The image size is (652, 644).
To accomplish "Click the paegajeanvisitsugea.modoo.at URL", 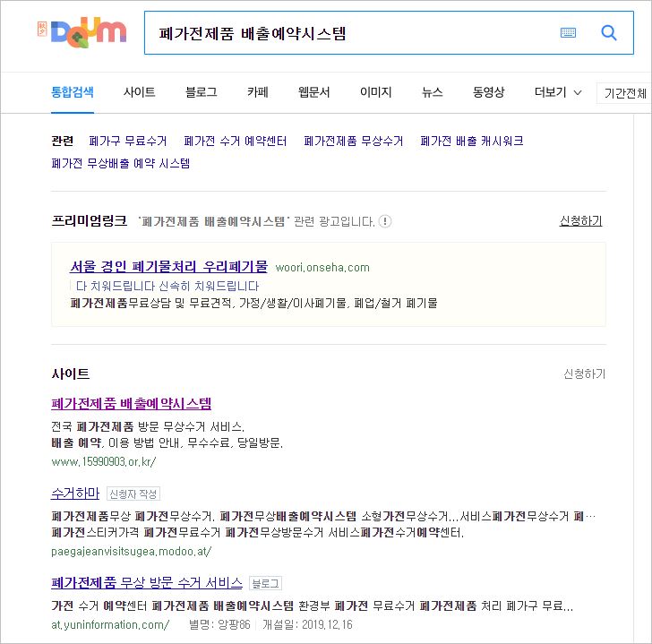I will coord(132,552).
